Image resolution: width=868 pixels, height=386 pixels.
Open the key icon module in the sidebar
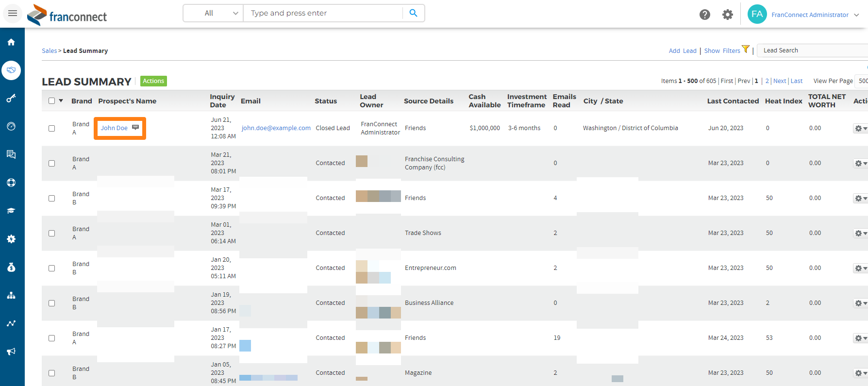[x=11, y=99]
